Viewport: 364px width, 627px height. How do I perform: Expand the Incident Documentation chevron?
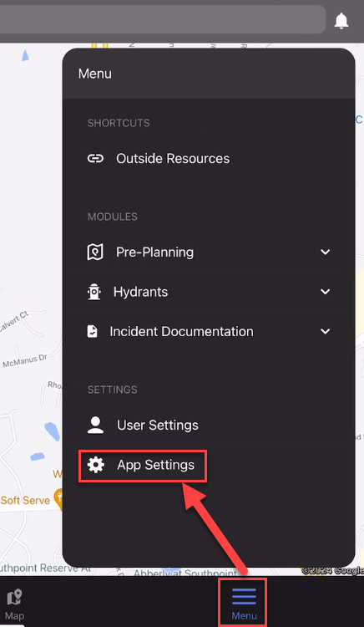click(326, 332)
